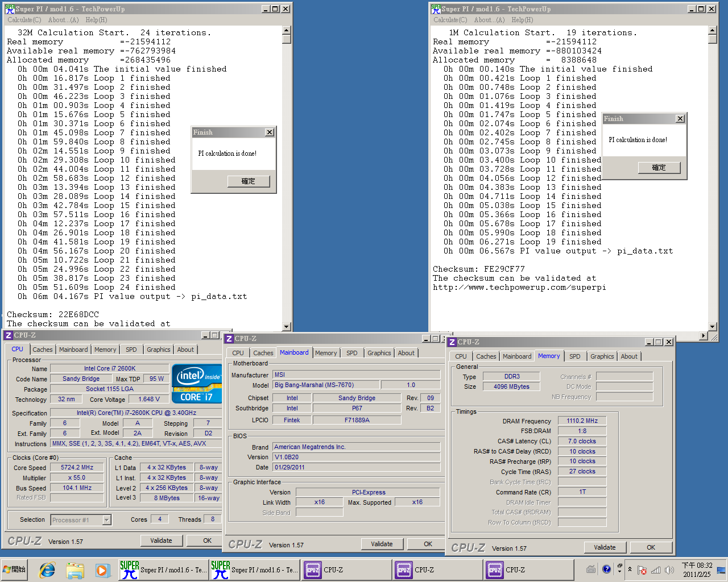This screenshot has height=582, width=728.
Task: Confirm the Finish dialog in the 32M Super PI window
Action: 249,181
